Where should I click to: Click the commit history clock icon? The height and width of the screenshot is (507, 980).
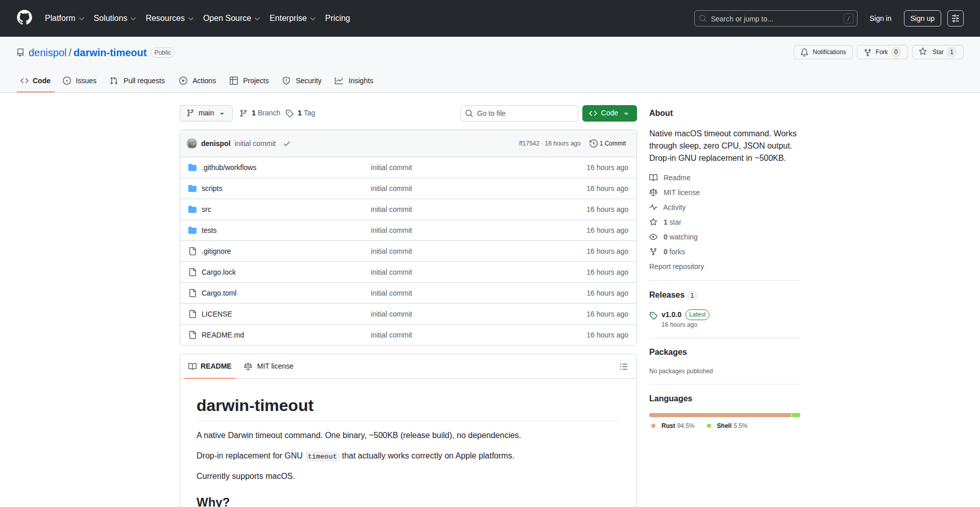coord(593,143)
